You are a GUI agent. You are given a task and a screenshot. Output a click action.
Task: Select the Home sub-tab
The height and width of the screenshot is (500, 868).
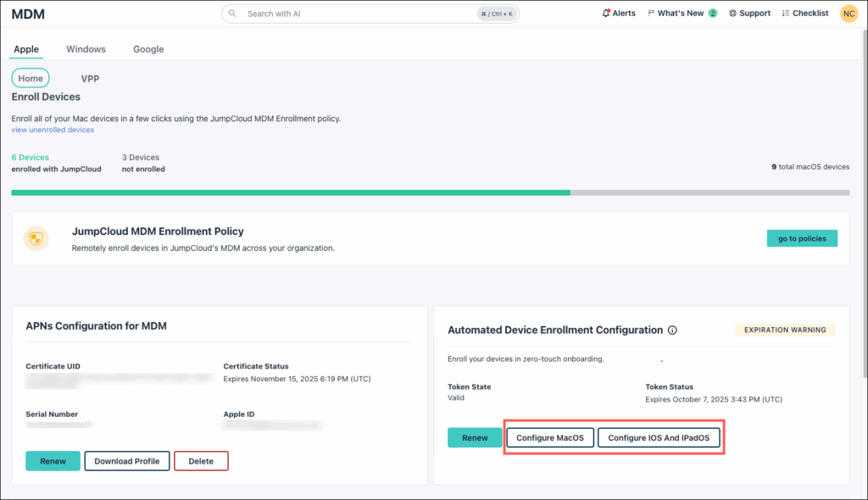click(x=31, y=78)
